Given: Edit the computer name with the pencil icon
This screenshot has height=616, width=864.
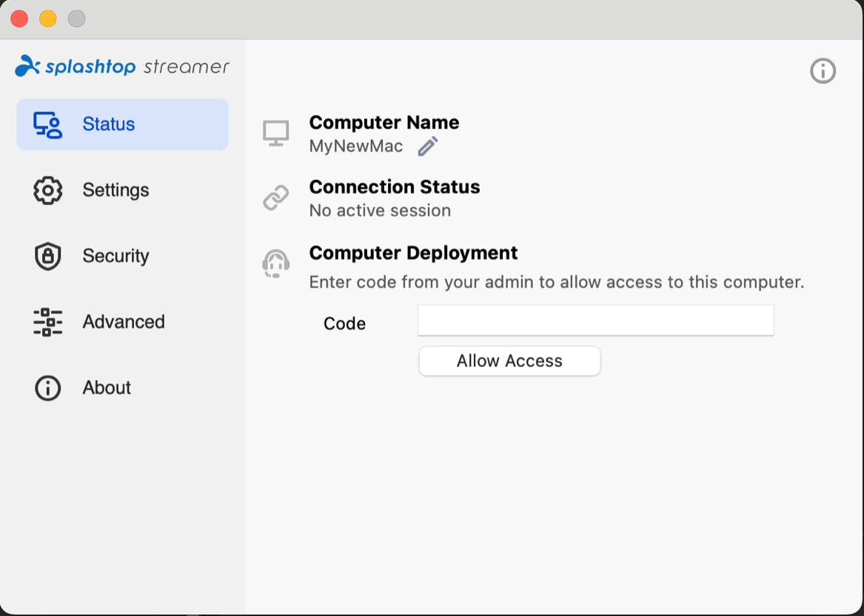Looking at the screenshot, I should click(x=427, y=146).
